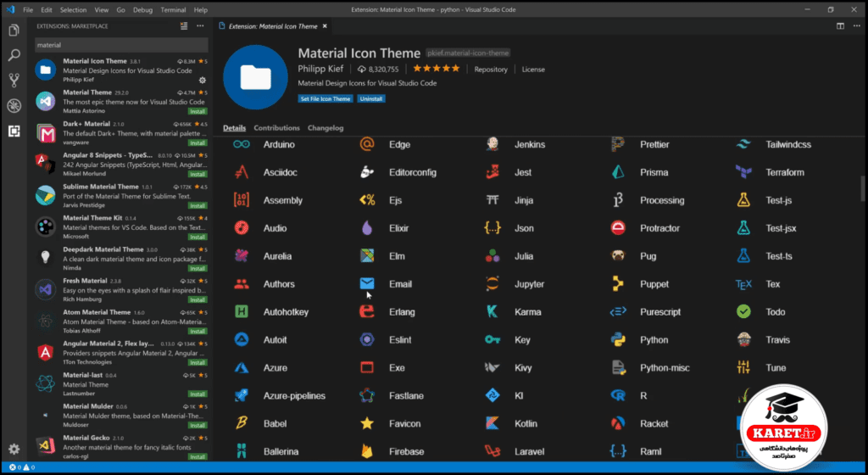Select Deepdark Material Theme in the list

[x=121, y=259]
